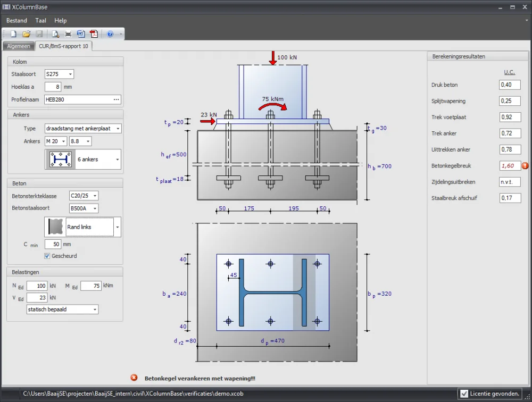This screenshot has height=402, width=532.
Task: Click the file path in the status bar
Action: (x=133, y=393)
